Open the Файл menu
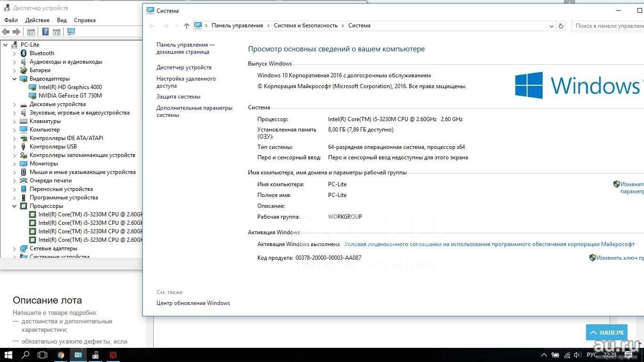 pyautogui.click(x=11, y=20)
